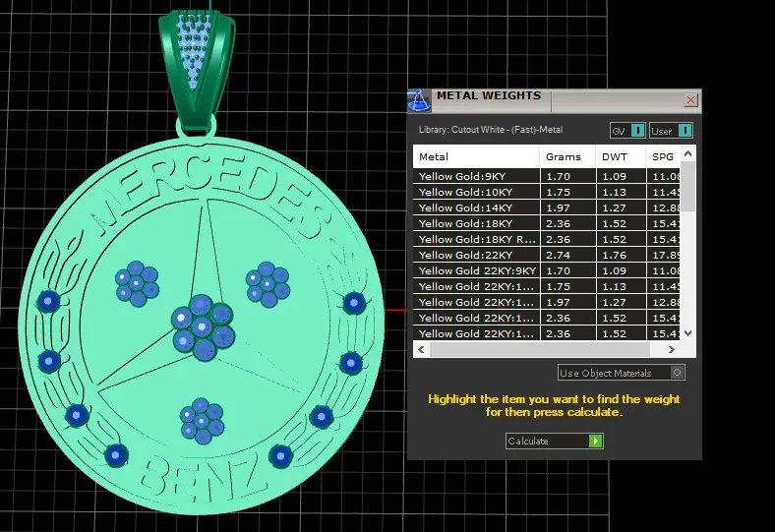Click the horizontal scrollbar thumb
Viewport: 775px width, 532px height.
540,349
